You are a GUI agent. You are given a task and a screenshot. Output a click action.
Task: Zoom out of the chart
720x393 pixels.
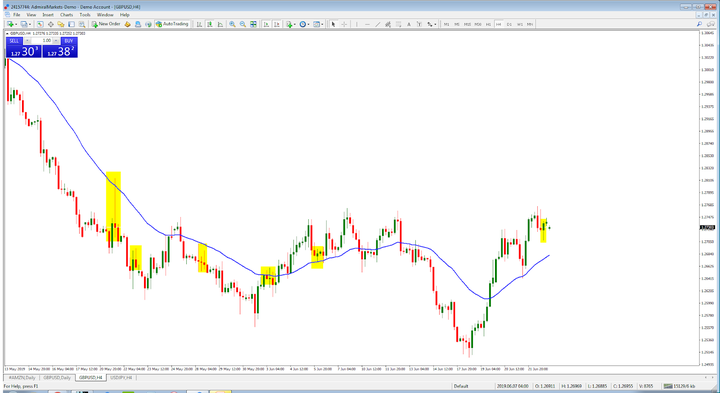point(242,24)
